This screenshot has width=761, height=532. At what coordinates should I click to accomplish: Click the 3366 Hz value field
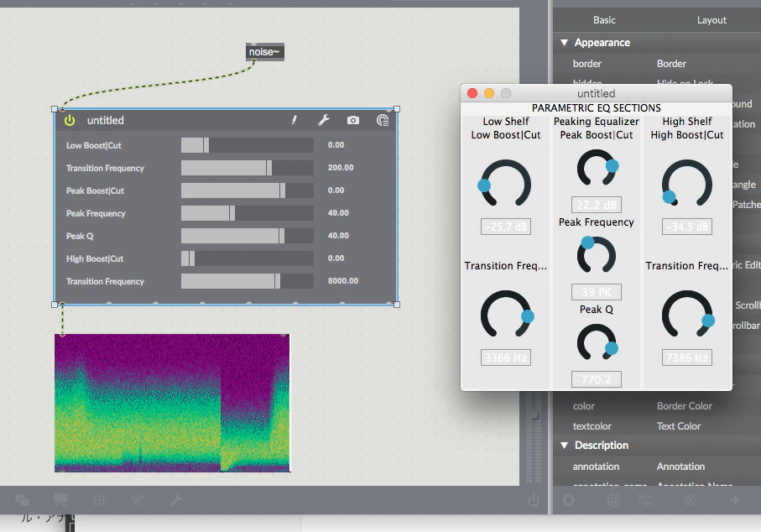point(506,357)
